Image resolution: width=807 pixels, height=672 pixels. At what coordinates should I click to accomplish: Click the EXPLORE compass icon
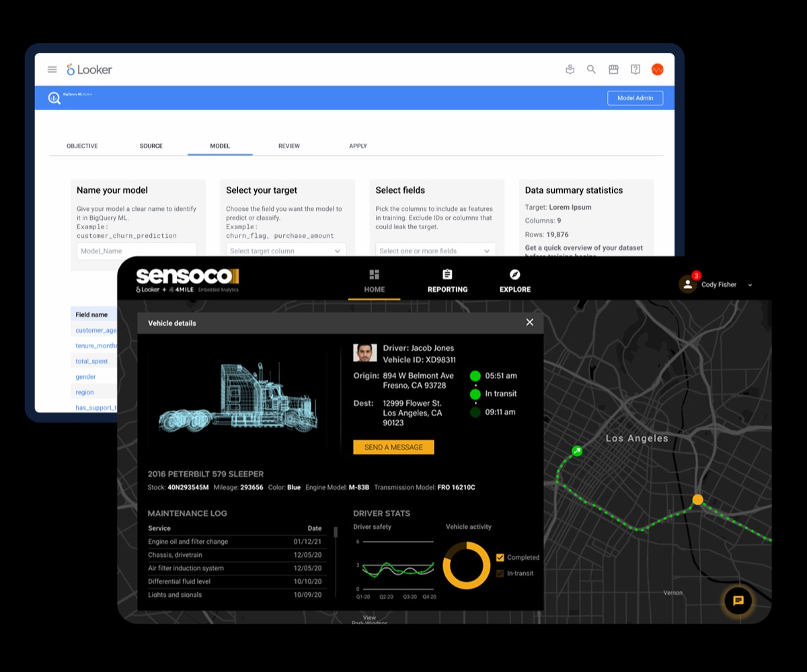click(515, 274)
